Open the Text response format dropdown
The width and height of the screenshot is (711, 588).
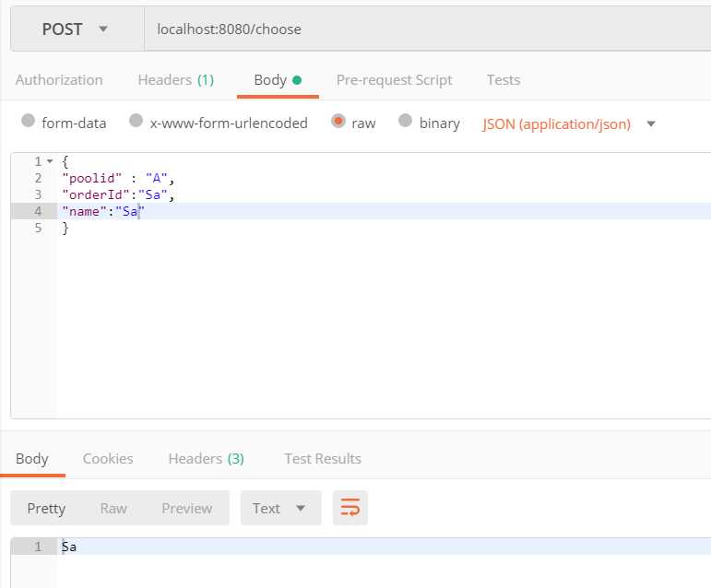pos(280,508)
